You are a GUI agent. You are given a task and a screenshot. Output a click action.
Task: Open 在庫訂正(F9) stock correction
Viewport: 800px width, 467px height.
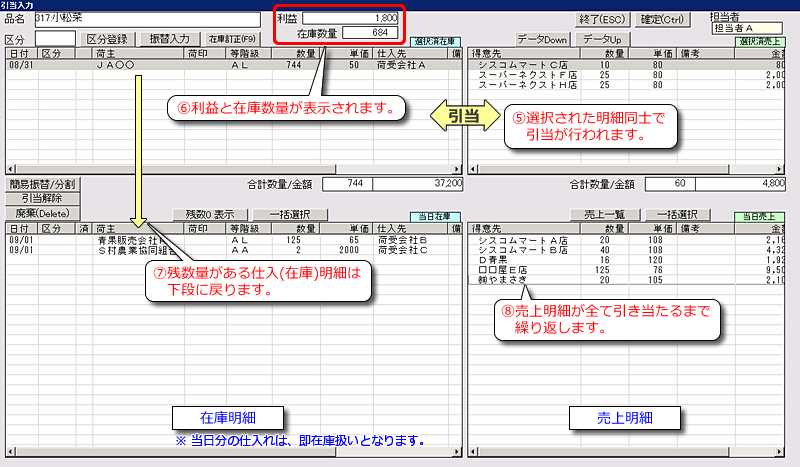[x=233, y=38]
